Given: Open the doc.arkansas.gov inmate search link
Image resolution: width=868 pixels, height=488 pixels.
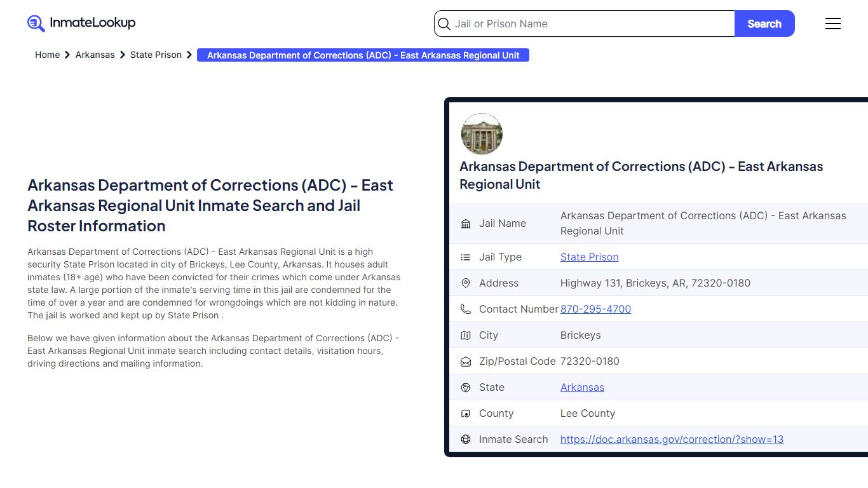Looking at the screenshot, I should (672, 440).
